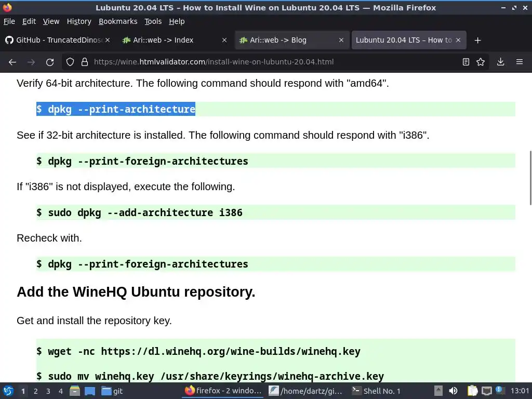
Task: Click the page vertical scrollbar thumb
Action: 530,178
